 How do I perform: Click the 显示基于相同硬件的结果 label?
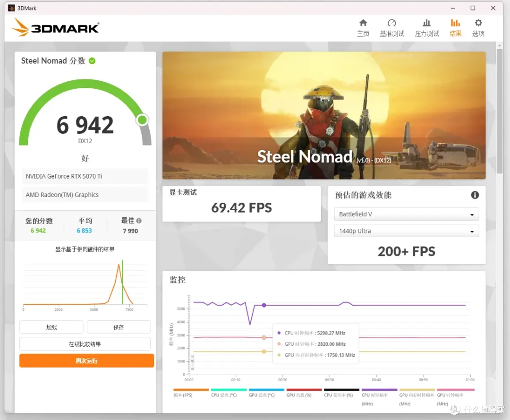85,249
